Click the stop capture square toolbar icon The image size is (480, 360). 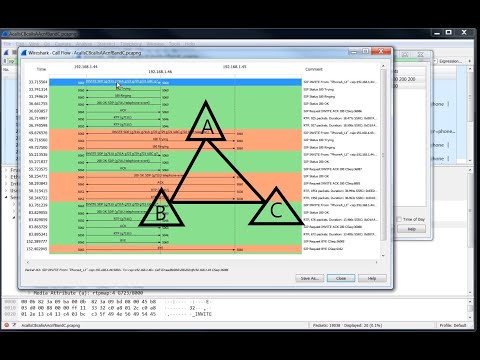14,52
